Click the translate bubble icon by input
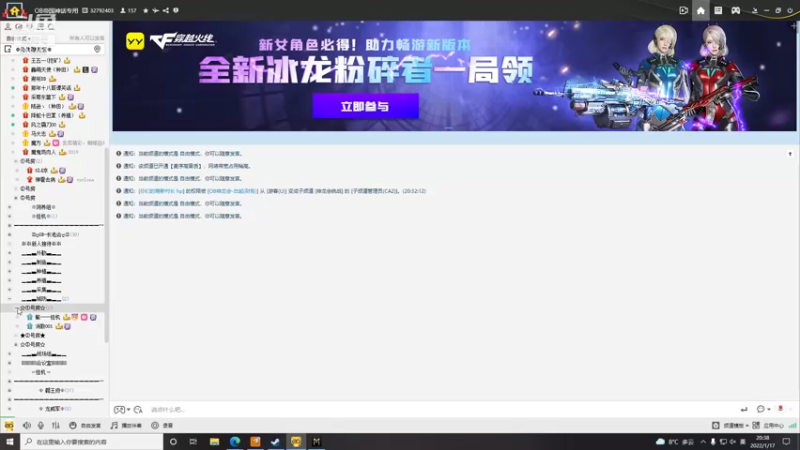 pyautogui.click(x=138, y=410)
